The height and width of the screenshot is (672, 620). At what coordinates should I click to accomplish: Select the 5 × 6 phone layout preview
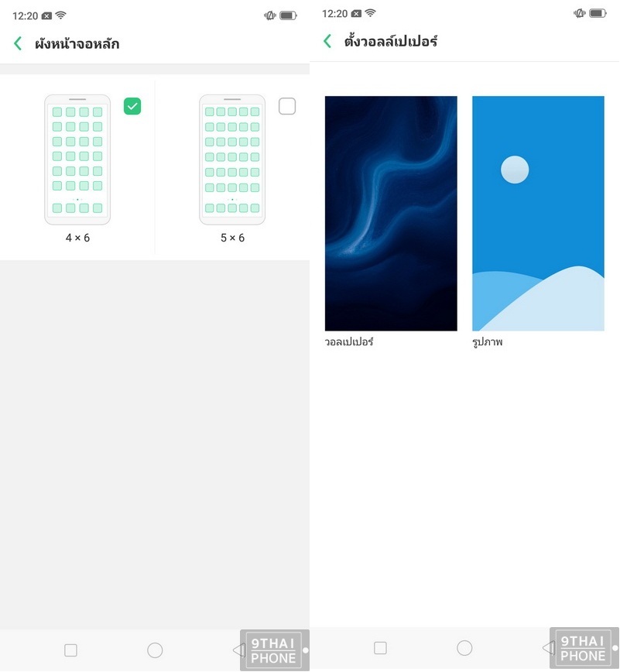[x=232, y=159]
